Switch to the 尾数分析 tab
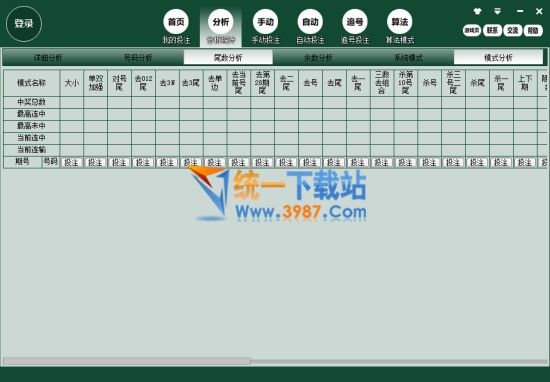The image size is (550, 382). [x=228, y=58]
